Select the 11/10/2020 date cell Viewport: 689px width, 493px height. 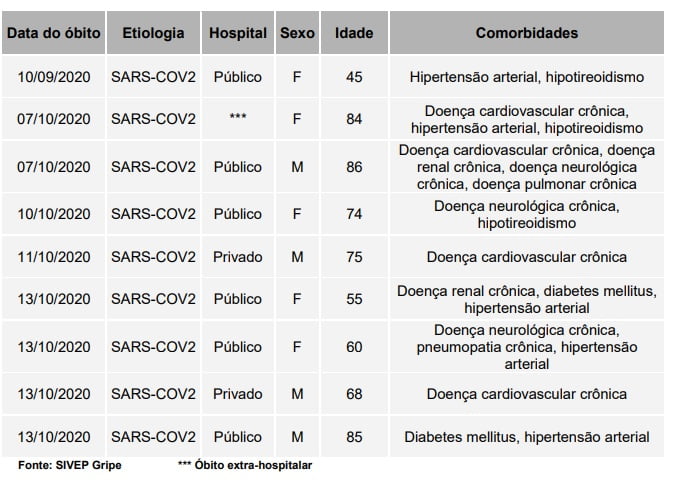54,257
